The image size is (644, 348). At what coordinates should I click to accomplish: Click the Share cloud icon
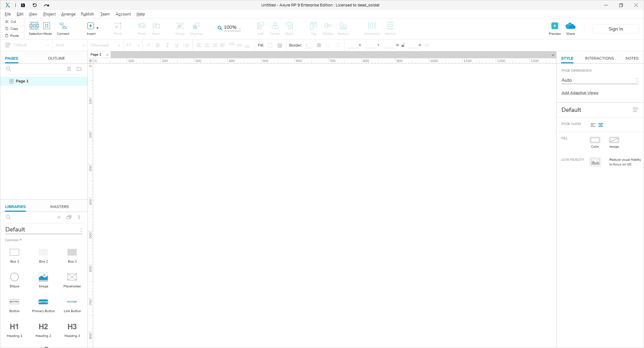571,26
